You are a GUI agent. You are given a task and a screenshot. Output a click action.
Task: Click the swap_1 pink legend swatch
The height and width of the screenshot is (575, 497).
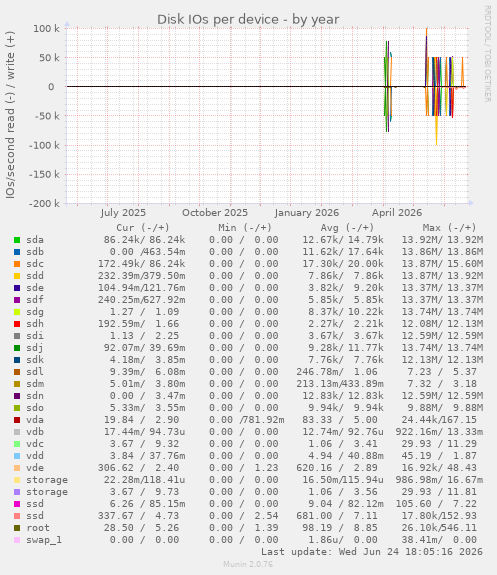pos(17,540)
